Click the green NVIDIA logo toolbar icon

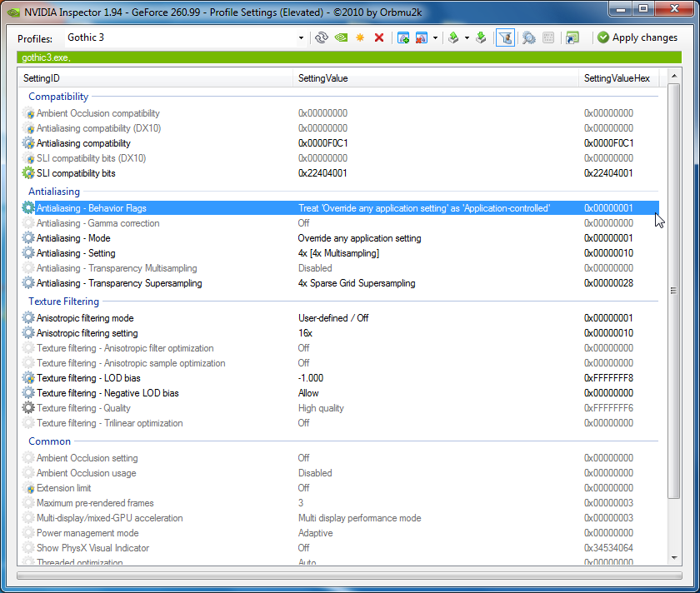(341, 37)
